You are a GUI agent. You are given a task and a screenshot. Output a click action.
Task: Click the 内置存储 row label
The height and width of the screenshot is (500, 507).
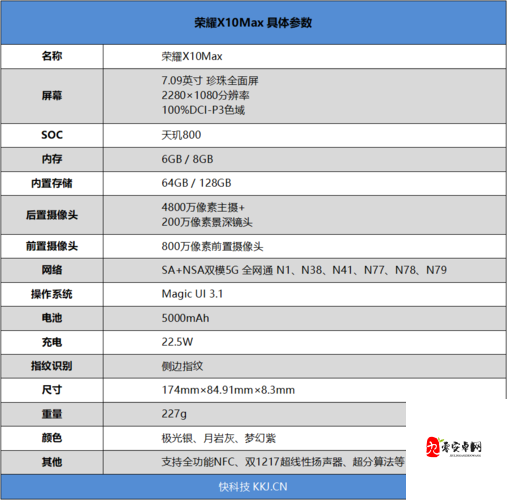[x=52, y=183]
